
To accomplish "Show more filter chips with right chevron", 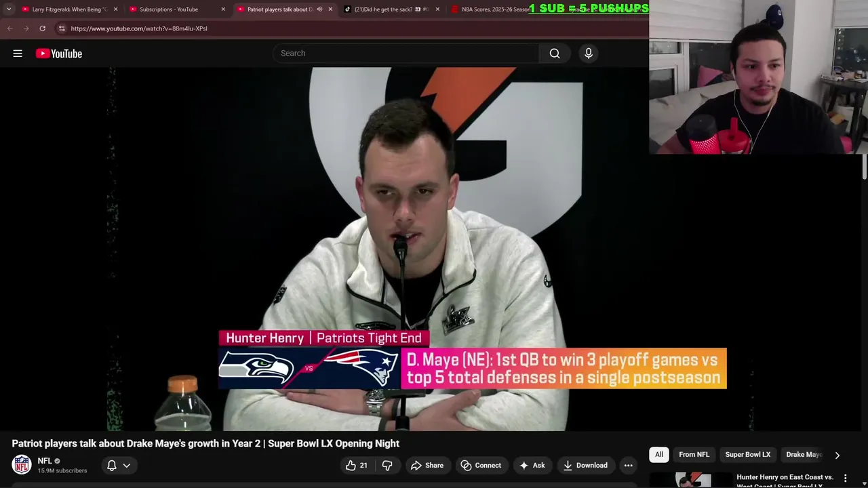I will point(837,455).
